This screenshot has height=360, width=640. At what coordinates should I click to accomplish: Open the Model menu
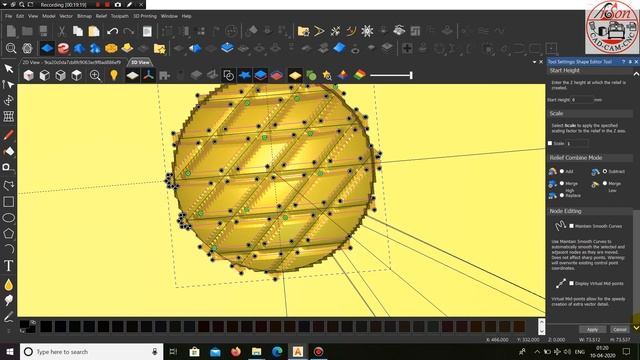[x=49, y=16]
